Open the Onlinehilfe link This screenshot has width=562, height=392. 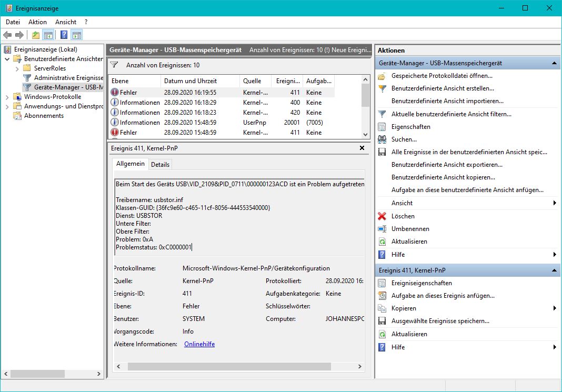(x=199, y=344)
